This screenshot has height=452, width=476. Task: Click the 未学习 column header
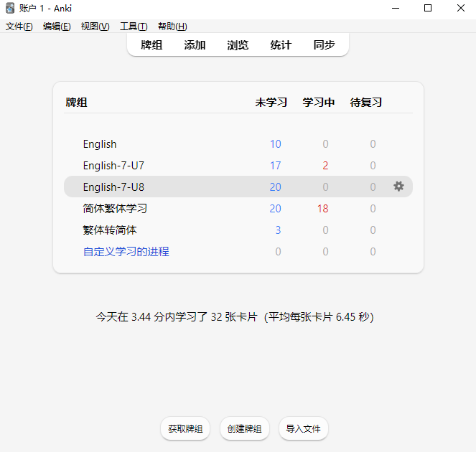271,102
